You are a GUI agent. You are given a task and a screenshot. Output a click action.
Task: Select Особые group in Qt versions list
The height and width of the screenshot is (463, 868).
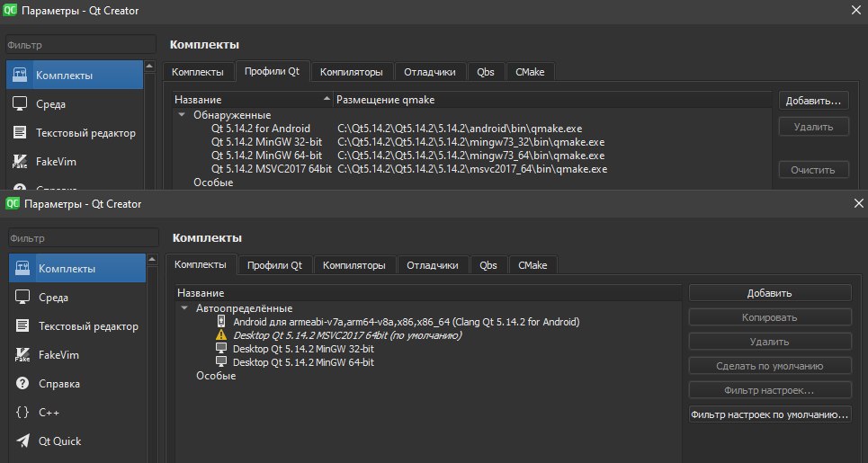click(x=213, y=182)
